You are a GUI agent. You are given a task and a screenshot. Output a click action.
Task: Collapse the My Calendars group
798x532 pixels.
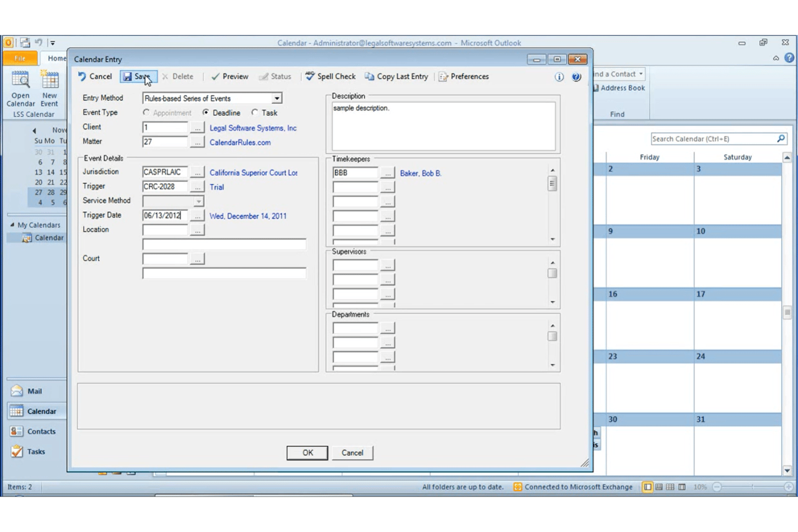click(12, 225)
